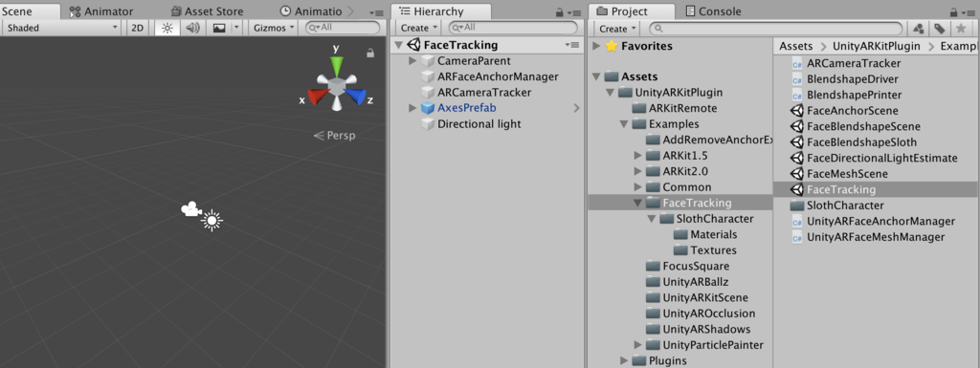Click the blue Z axis gizmo cone
The width and height of the screenshot is (980, 368).
coord(356,96)
